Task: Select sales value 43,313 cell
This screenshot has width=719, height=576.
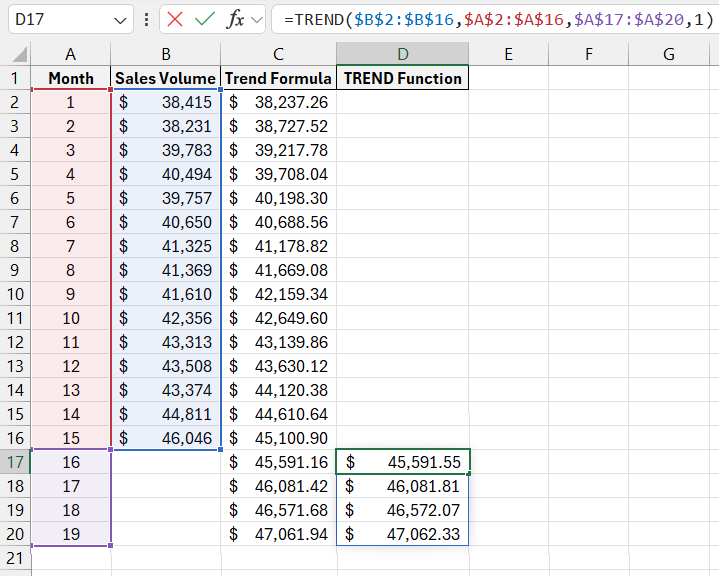Action: pos(166,342)
